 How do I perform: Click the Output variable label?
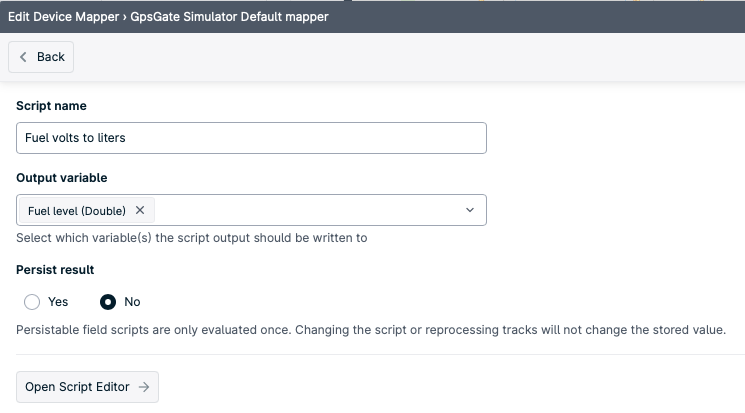(62, 178)
